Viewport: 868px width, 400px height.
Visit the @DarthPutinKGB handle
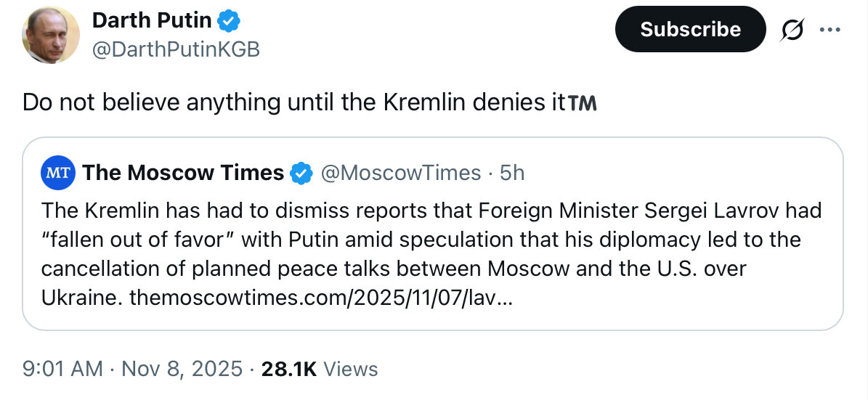176,49
